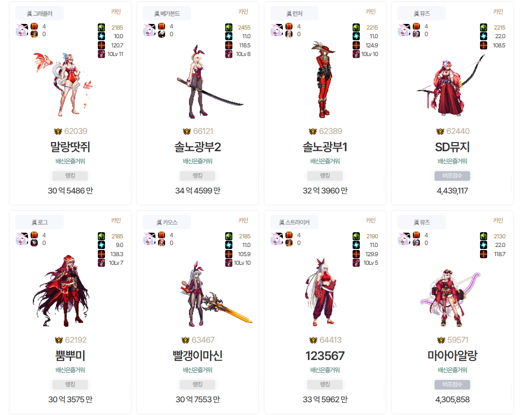Click the 솔노광부1 character sprite
The height and width of the screenshot is (415, 532).
(324, 79)
